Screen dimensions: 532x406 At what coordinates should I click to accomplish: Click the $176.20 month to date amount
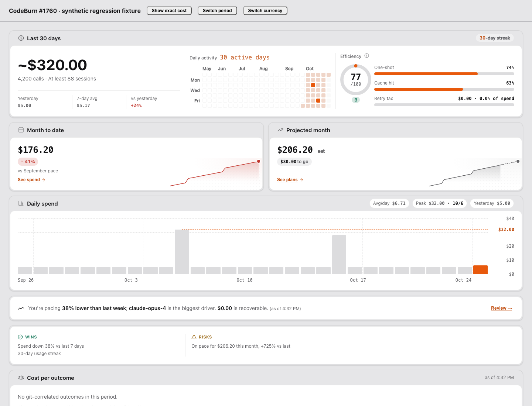click(36, 150)
